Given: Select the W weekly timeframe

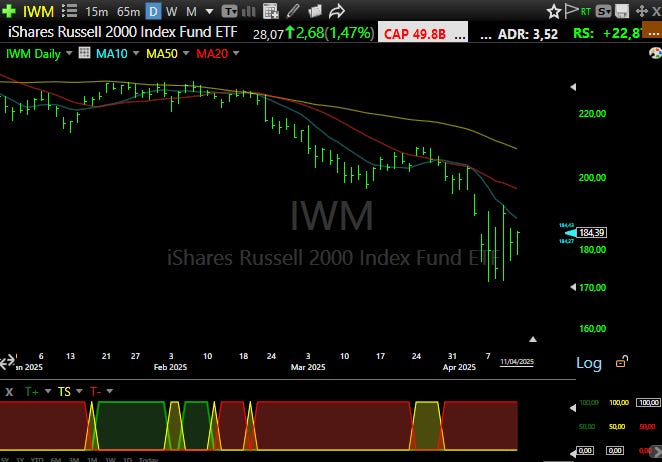Looking at the screenshot, I should 171,12.
